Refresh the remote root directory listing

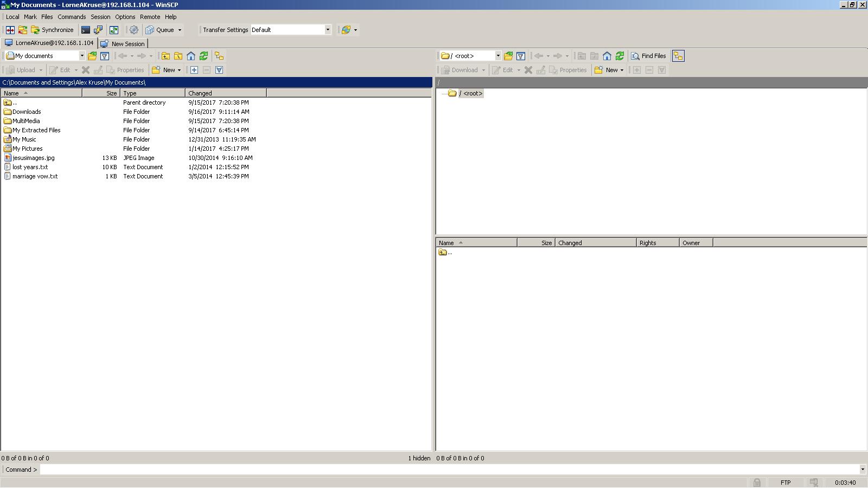tap(620, 56)
